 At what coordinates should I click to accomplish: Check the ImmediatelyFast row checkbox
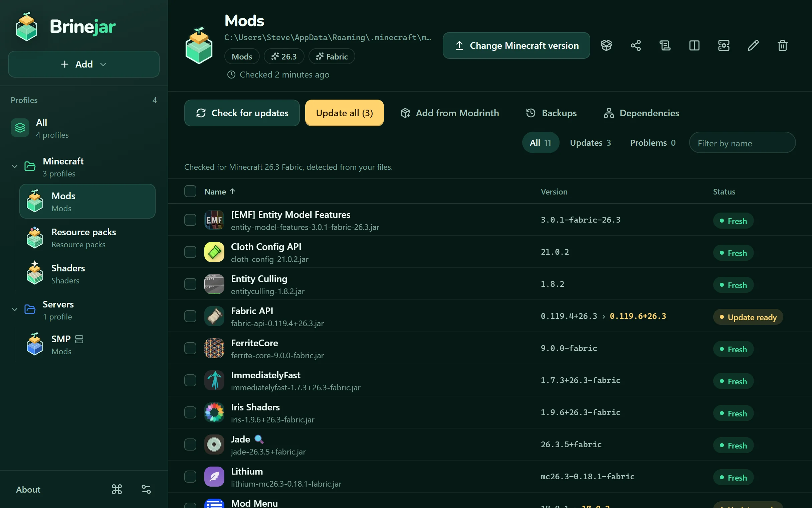pos(190,380)
